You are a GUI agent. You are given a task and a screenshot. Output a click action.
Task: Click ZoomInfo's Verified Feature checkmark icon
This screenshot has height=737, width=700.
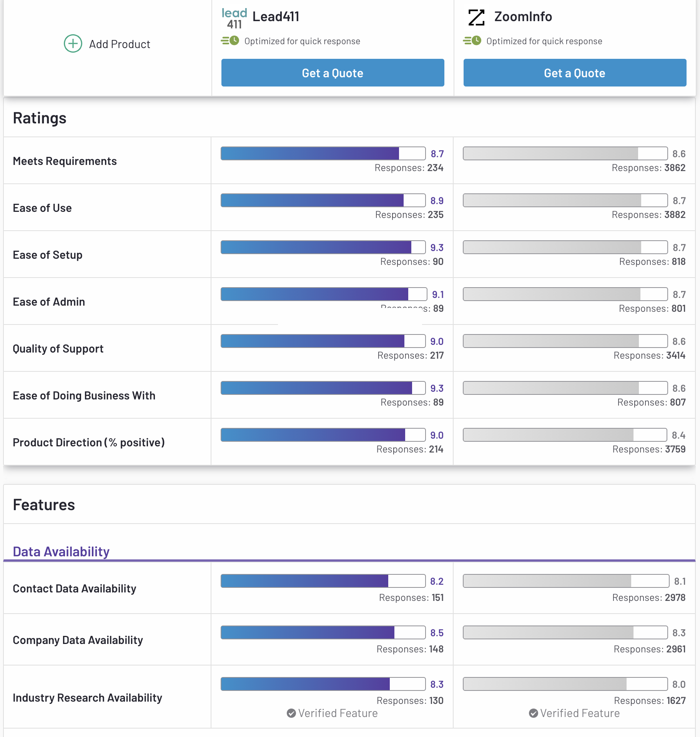click(x=534, y=713)
